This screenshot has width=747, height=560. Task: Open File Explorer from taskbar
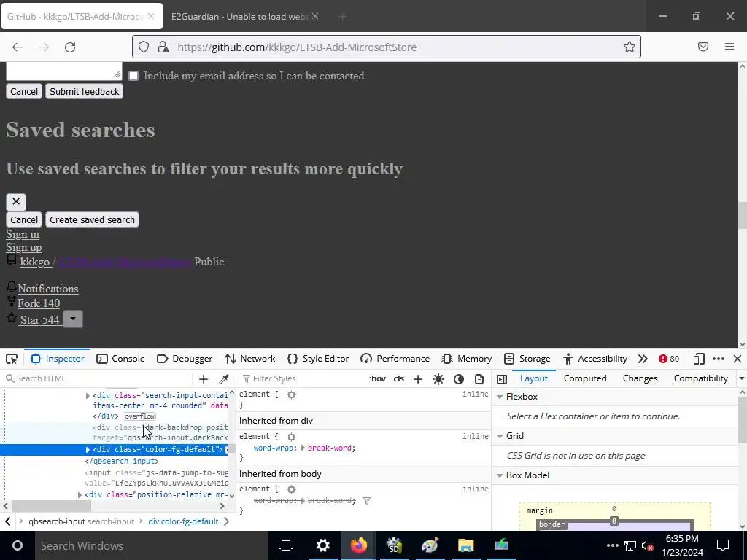[x=466, y=545]
